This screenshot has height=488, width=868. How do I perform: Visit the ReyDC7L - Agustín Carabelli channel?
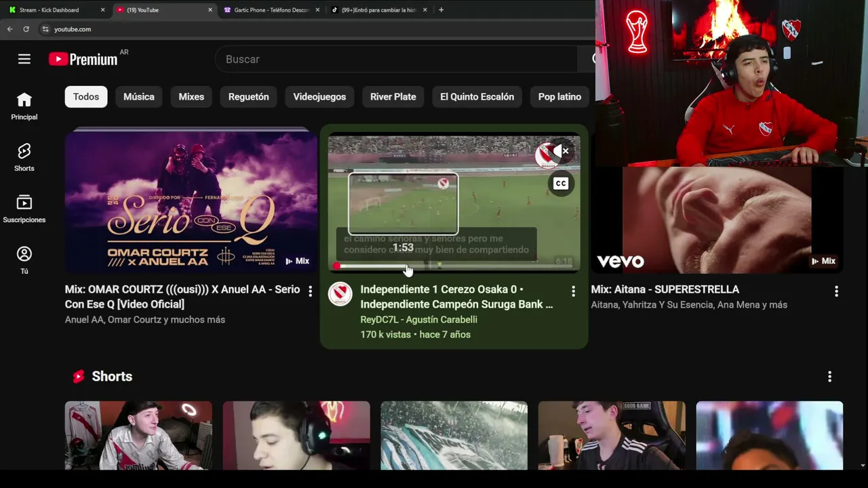click(418, 319)
